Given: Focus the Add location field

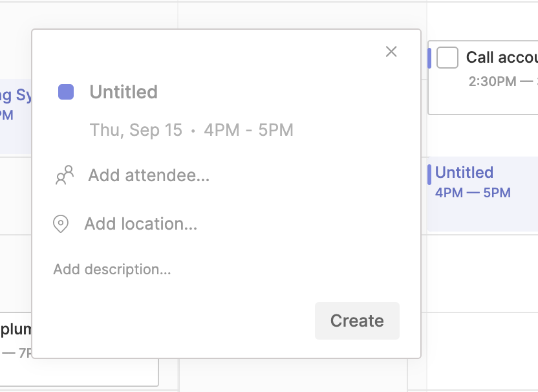Looking at the screenshot, I should tap(141, 224).
